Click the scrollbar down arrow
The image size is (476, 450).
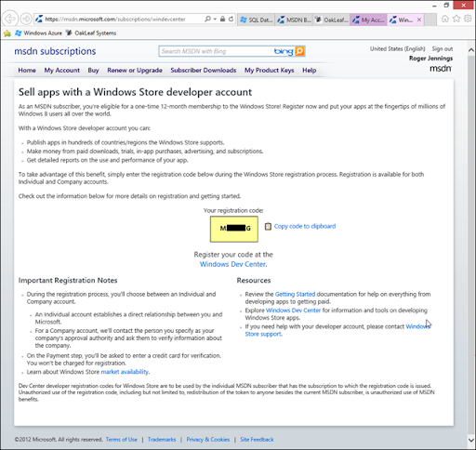tap(471, 440)
